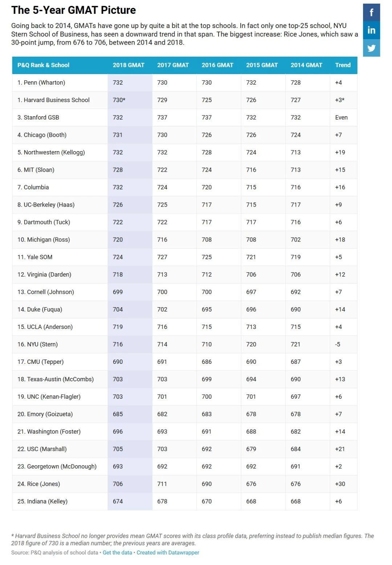Click the 2016 GMAT column header
Image resolution: width=392 pixels, height=565 pixels.
click(217, 65)
